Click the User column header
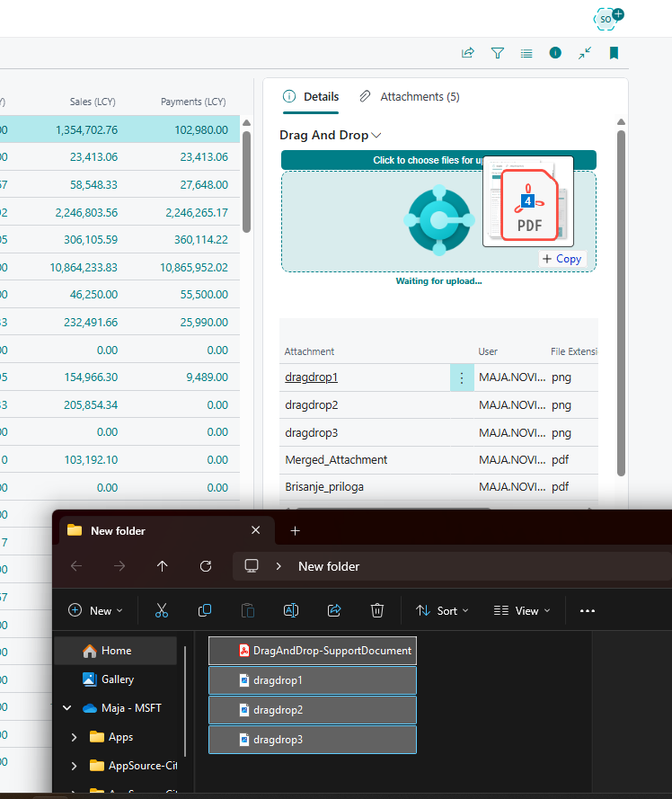Screen dimensions: 672x799 (x=488, y=351)
